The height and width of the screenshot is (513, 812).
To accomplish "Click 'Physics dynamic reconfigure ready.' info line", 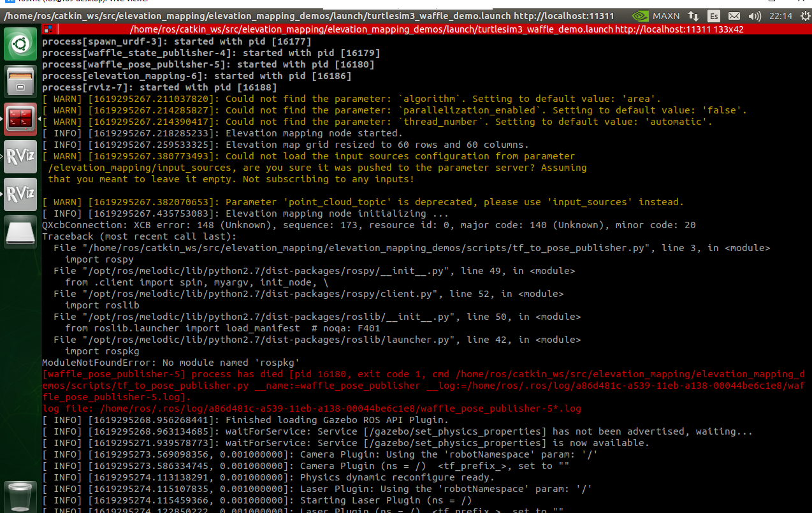I will click(268, 477).
